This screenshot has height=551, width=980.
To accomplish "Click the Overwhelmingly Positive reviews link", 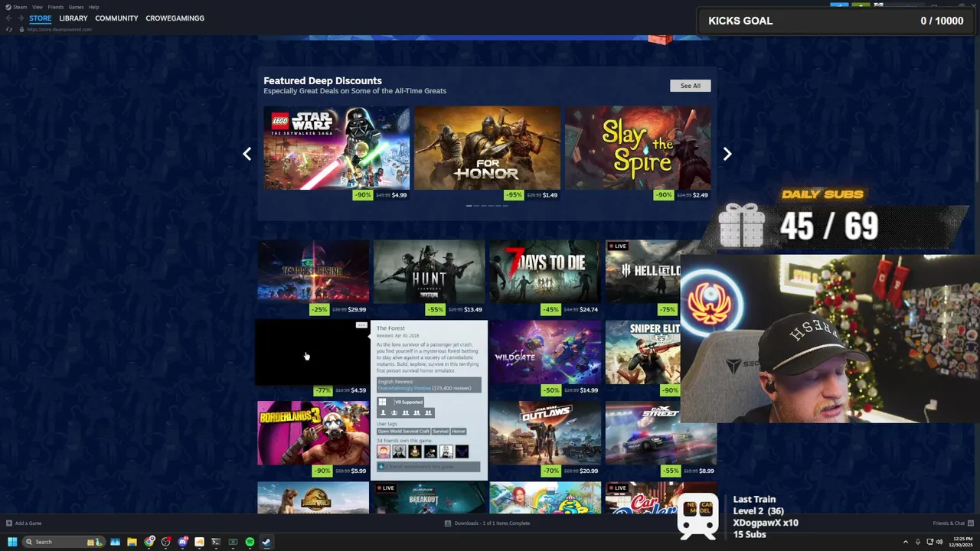I will click(404, 388).
